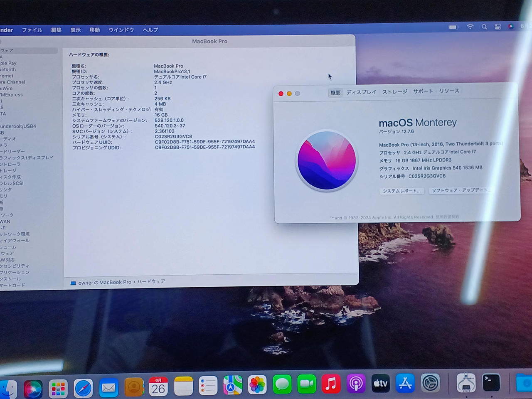Switch to the ディスプレイ tab
The image size is (532, 399).
(x=361, y=92)
